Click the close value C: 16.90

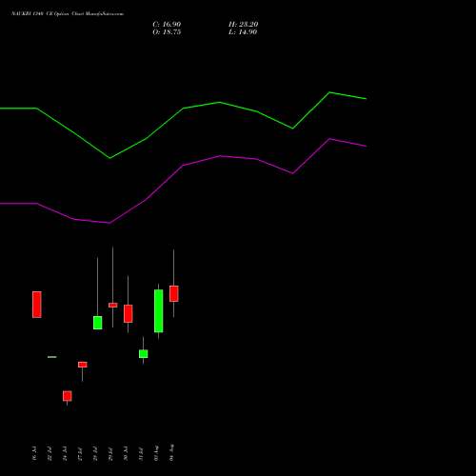tap(167, 25)
